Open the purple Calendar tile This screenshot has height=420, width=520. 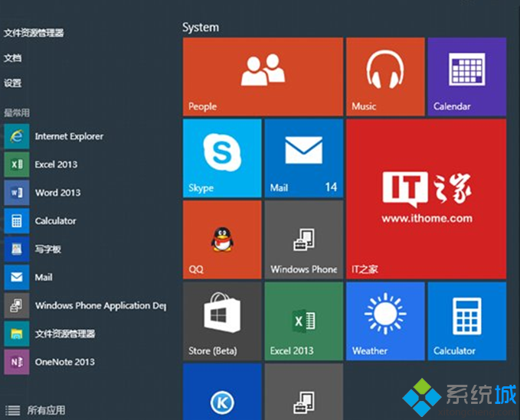(x=466, y=77)
